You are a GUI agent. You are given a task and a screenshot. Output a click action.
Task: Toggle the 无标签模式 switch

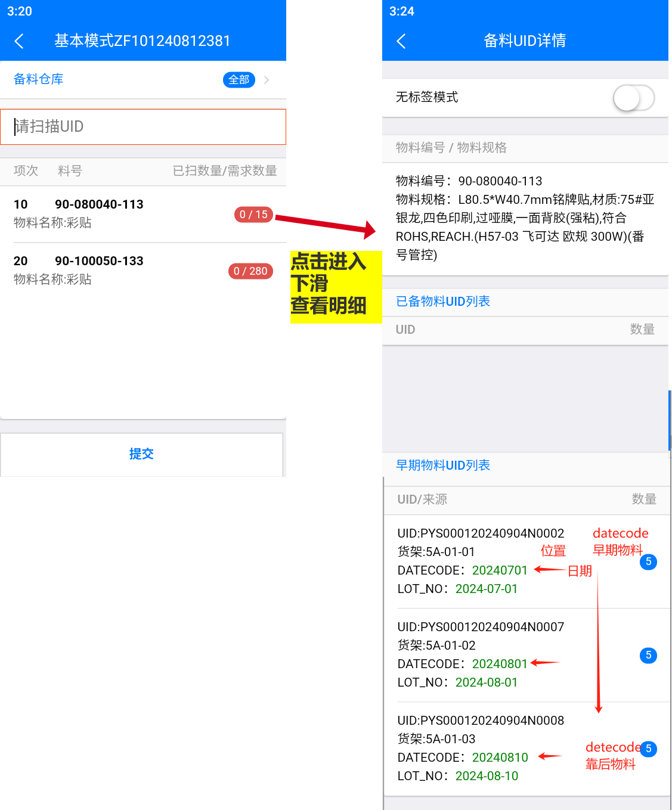pos(633,98)
